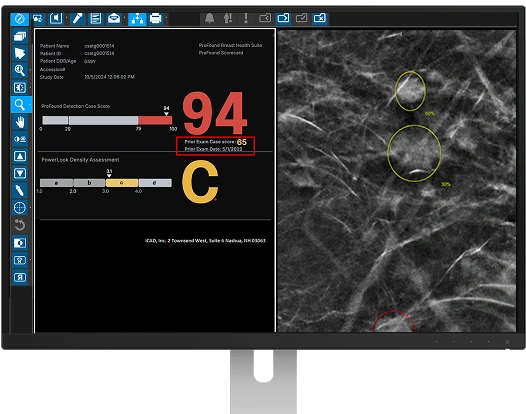Click the fit-to-window icon in the left sidebar
Image resolution: width=526 pixels, height=414 pixels.
pyautogui.click(x=20, y=88)
